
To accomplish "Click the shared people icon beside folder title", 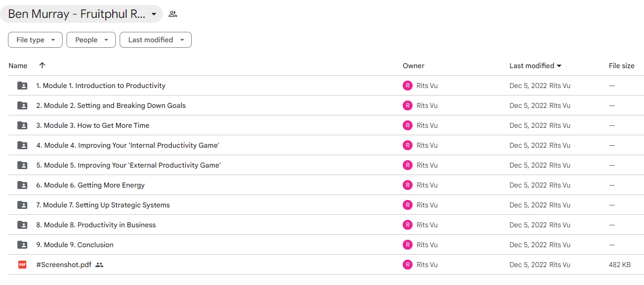I will pyautogui.click(x=173, y=14).
